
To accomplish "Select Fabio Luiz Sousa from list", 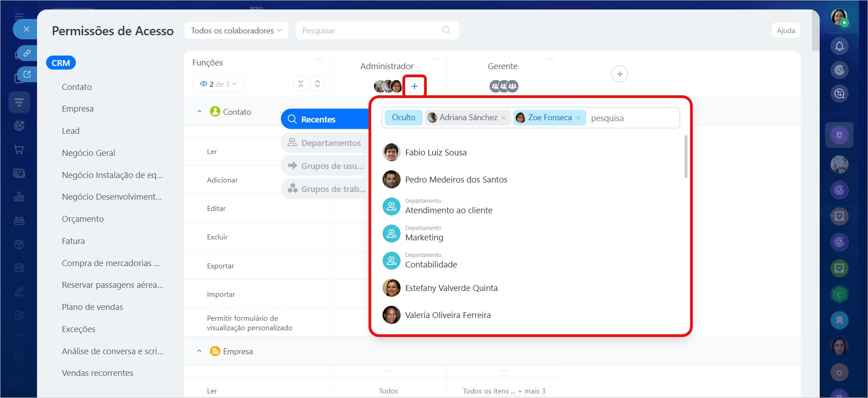I will click(x=435, y=153).
